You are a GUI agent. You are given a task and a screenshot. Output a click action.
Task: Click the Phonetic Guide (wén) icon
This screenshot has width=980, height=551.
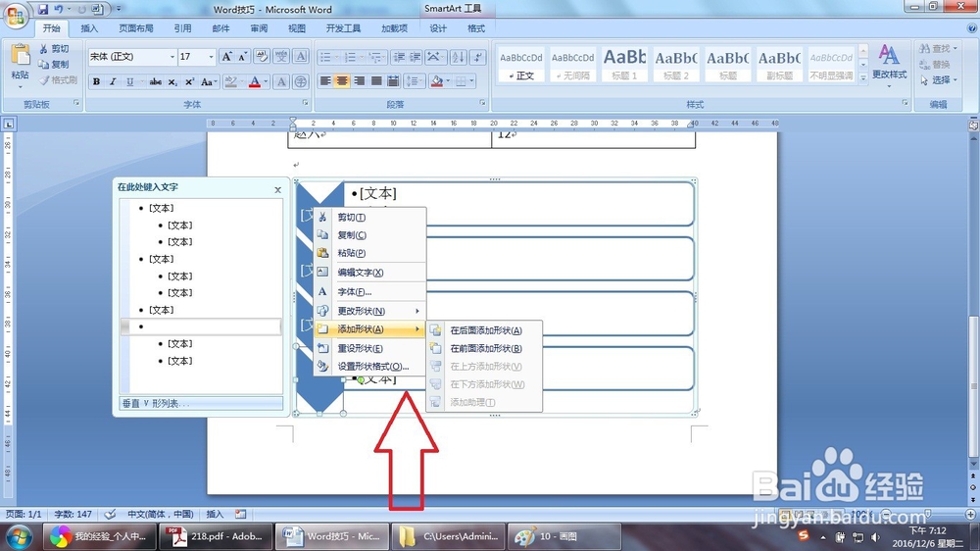pos(281,56)
